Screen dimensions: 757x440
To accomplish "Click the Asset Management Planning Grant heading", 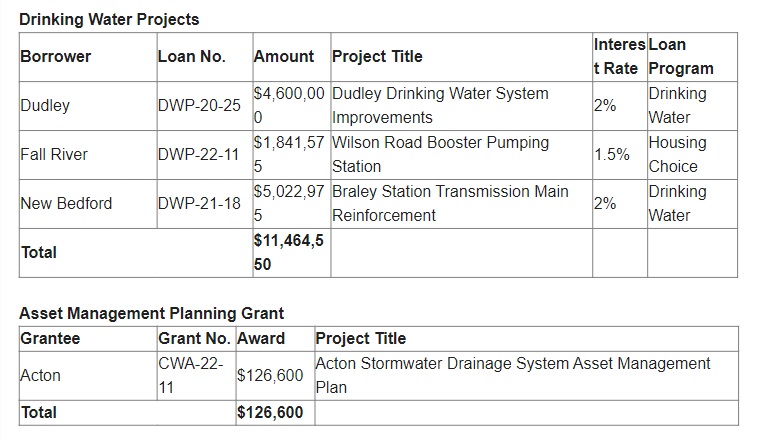I will [x=152, y=313].
